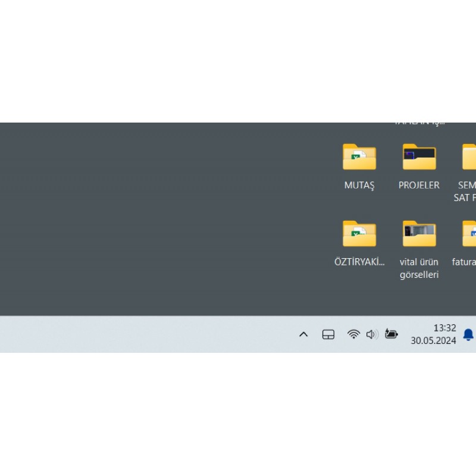Screen dimensions: 476x476
Task: Open notifications via the bell icon
Action: pos(468,334)
